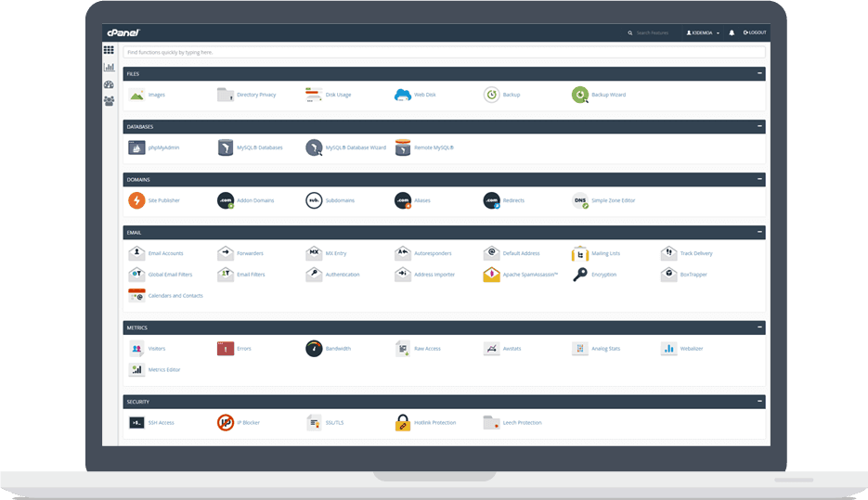Open the IP Blocker icon
The width and height of the screenshot is (868, 500).
point(225,423)
